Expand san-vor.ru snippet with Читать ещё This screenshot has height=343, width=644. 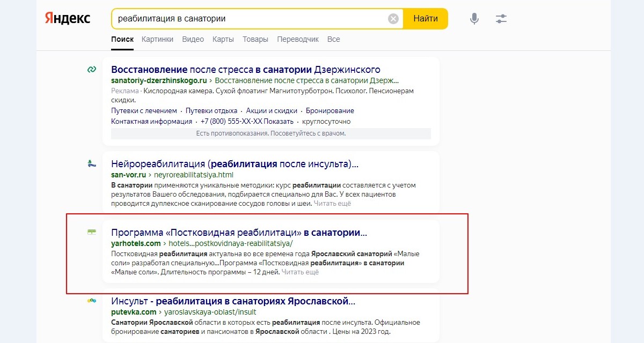pyautogui.click(x=332, y=204)
